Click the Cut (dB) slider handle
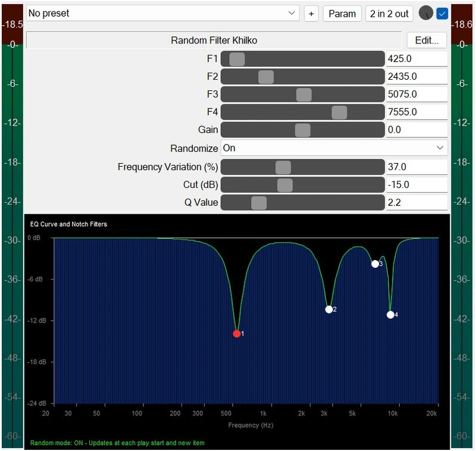 tap(285, 185)
